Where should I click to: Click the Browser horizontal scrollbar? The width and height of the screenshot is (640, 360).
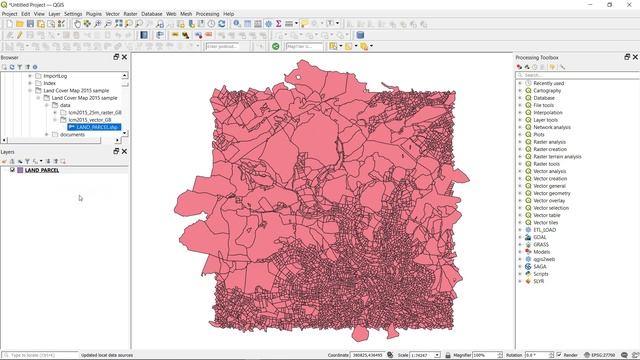pyautogui.click(x=54, y=140)
